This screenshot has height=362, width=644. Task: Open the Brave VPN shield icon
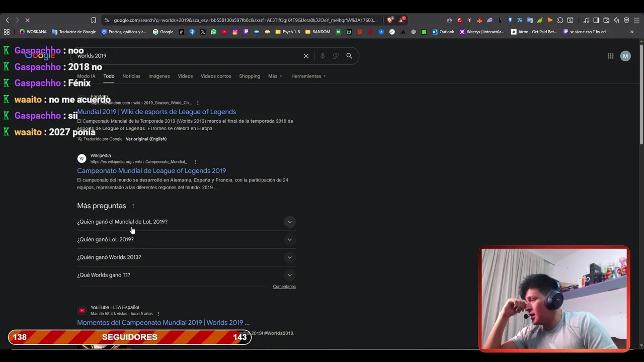[x=626, y=20]
